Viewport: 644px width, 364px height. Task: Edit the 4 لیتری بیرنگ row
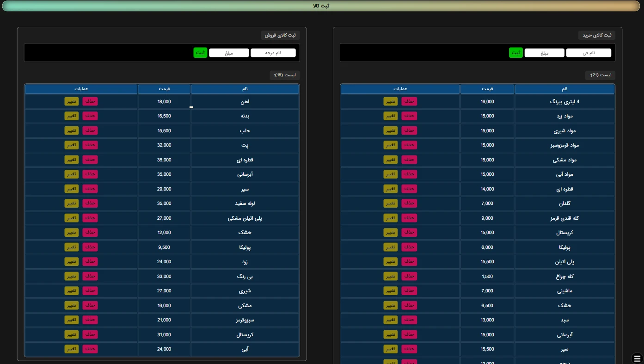390,101
